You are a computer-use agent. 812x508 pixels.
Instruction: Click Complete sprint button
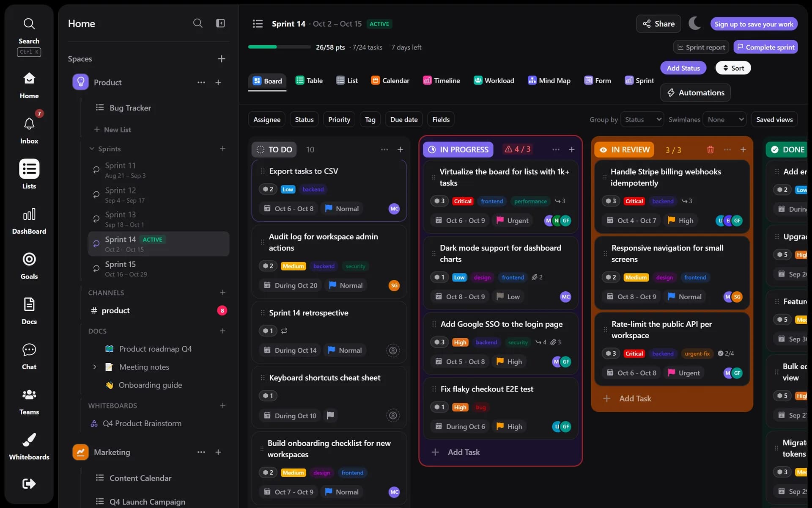[x=765, y=47]
